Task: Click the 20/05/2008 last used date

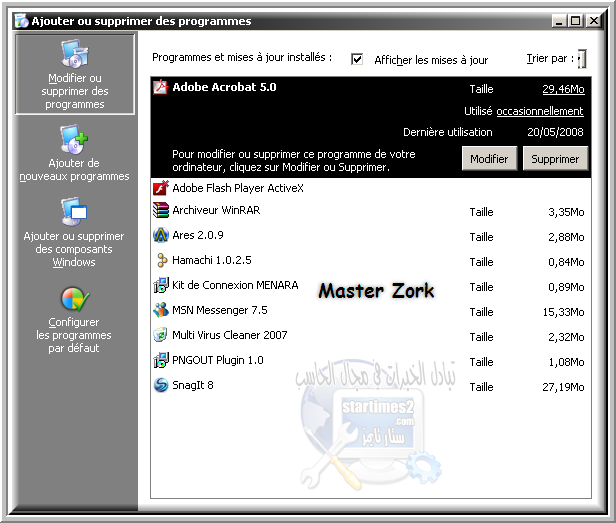Action: [555, 132]
